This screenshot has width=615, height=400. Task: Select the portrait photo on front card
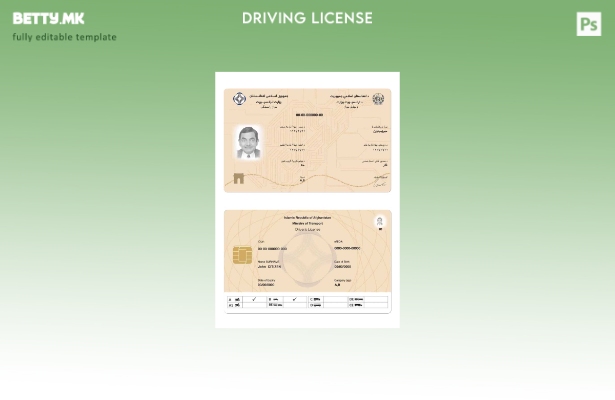(x=248, y=142)
